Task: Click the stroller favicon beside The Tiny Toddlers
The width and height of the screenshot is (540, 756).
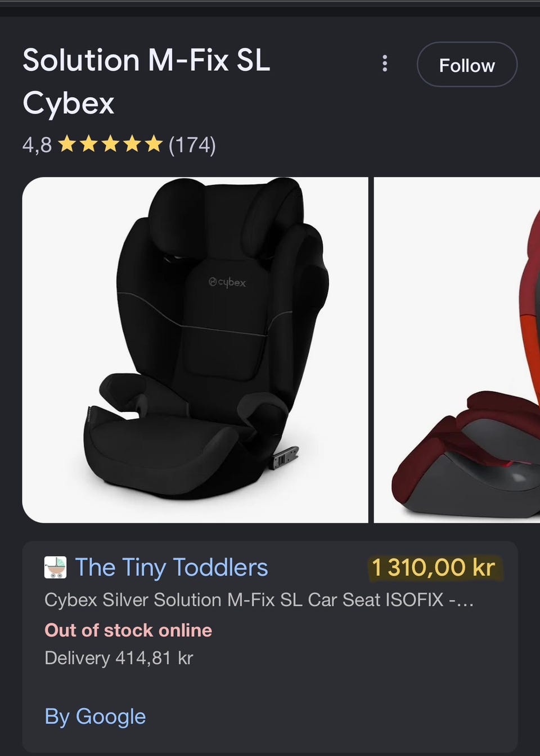Action: coord(55,567)
